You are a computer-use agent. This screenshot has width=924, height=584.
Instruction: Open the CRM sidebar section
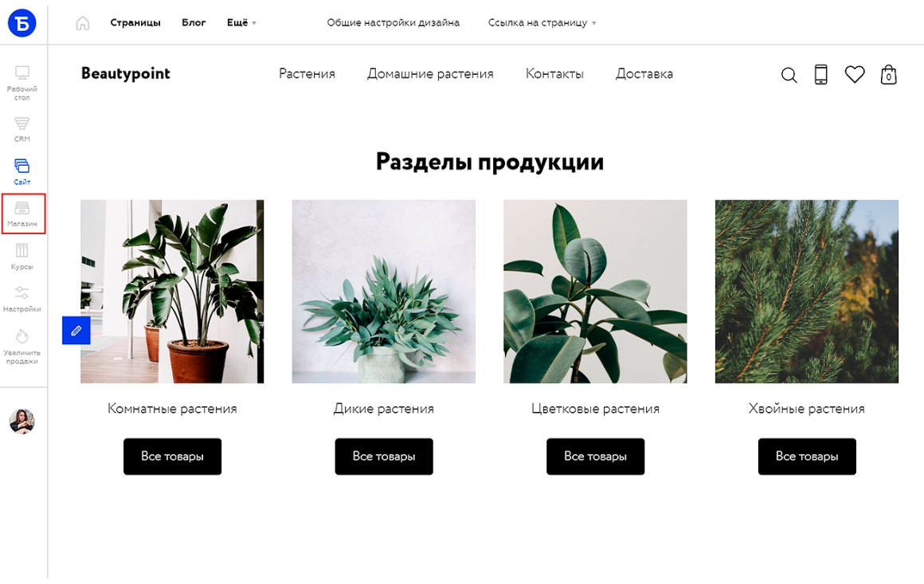click(22, 130)
